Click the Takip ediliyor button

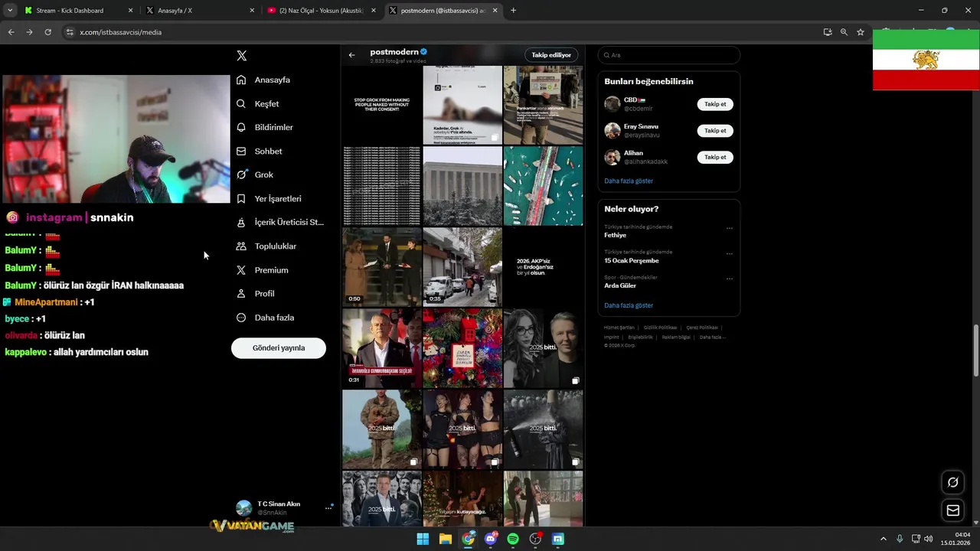click(551, 55)
